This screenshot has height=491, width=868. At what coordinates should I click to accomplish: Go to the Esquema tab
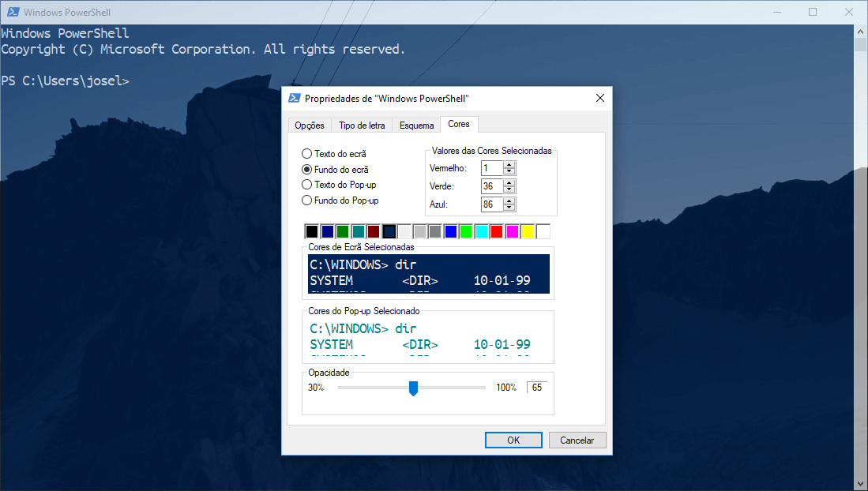pyautogui.click(x=416, y=126)
